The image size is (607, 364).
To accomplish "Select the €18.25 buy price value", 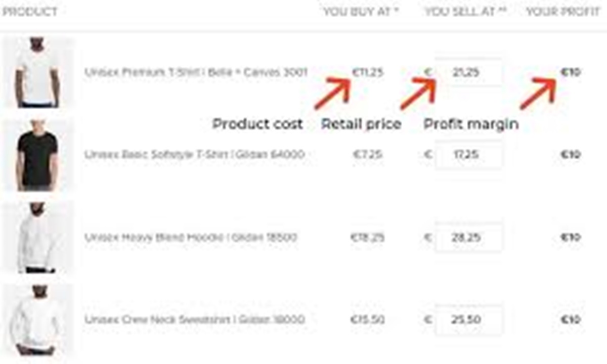I will (368, 237).
